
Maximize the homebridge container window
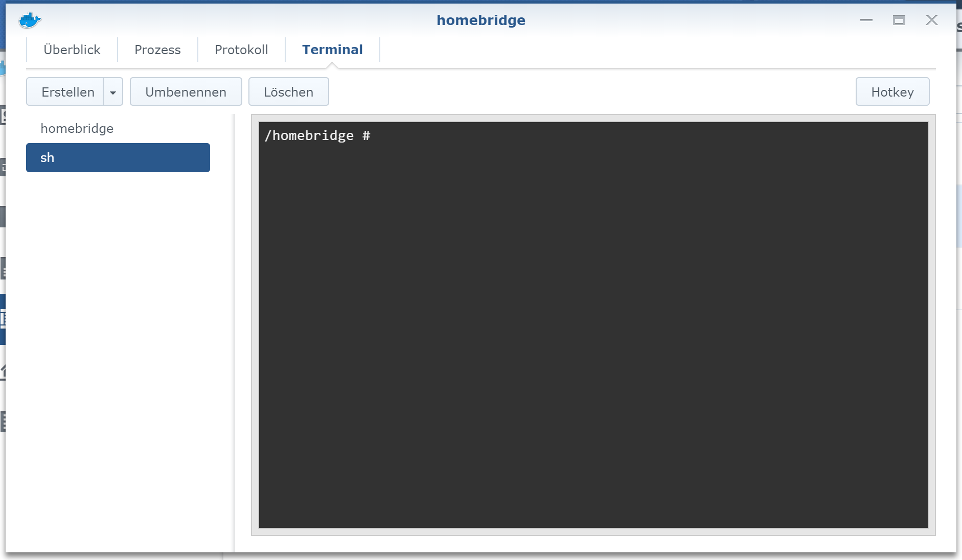click(899, 20)
